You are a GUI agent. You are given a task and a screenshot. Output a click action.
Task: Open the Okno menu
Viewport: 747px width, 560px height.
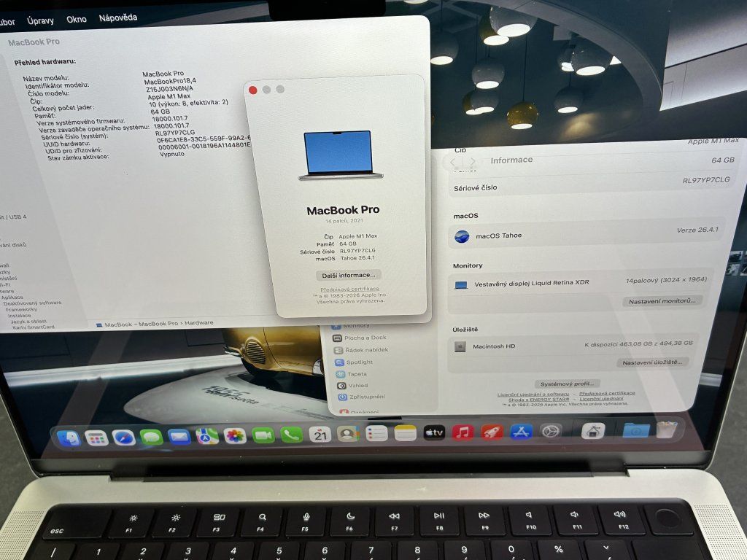[76, 20]
